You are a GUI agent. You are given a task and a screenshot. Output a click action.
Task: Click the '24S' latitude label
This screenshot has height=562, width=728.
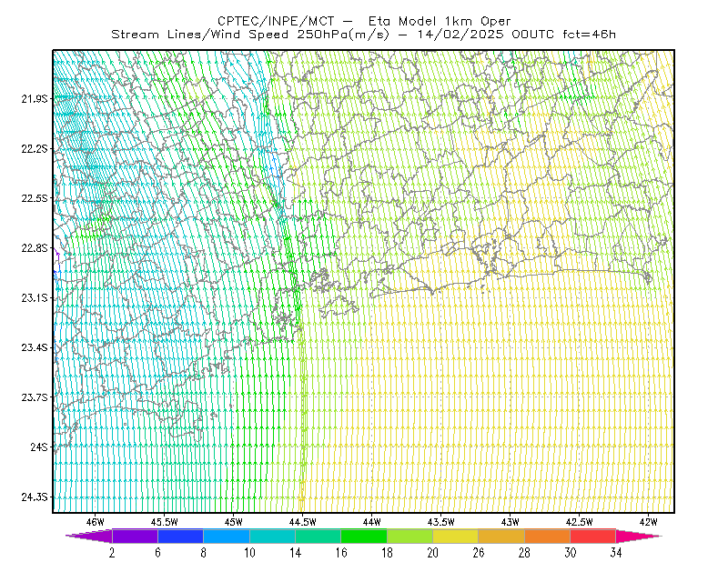pos(39,447)
